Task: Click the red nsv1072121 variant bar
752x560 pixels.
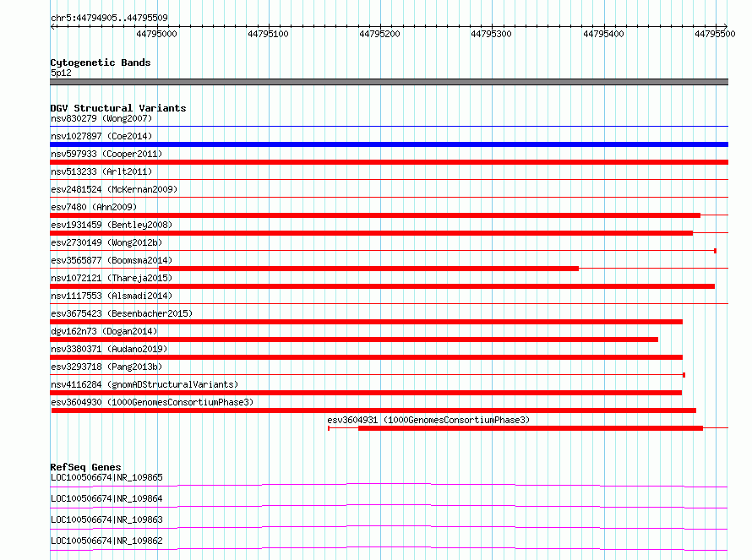Action: [x=382, y=286]
